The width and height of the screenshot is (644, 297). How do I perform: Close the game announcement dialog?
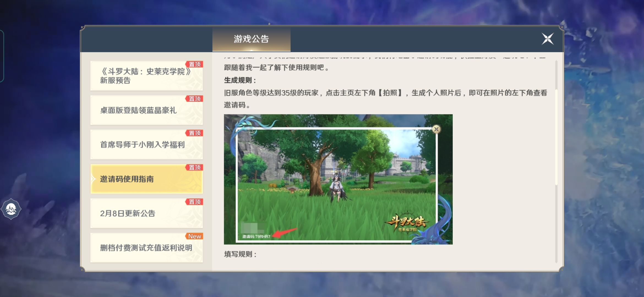coord(547,39)
